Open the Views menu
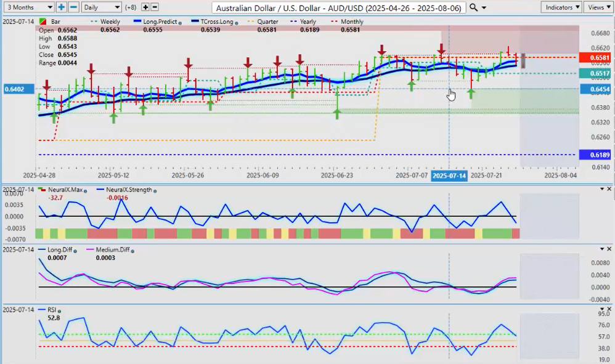The height and width of the screenshot is (364, 615). (598, 7)
